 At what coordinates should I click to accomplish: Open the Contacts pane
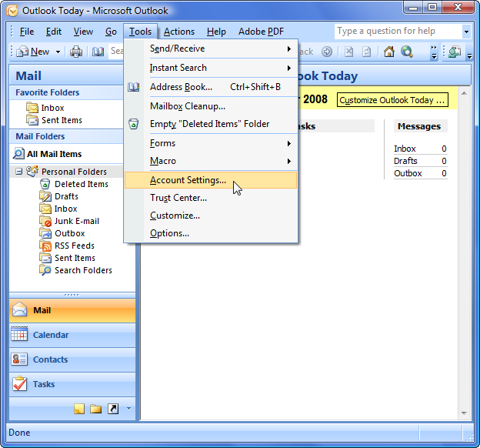click(x=50, y=359)
